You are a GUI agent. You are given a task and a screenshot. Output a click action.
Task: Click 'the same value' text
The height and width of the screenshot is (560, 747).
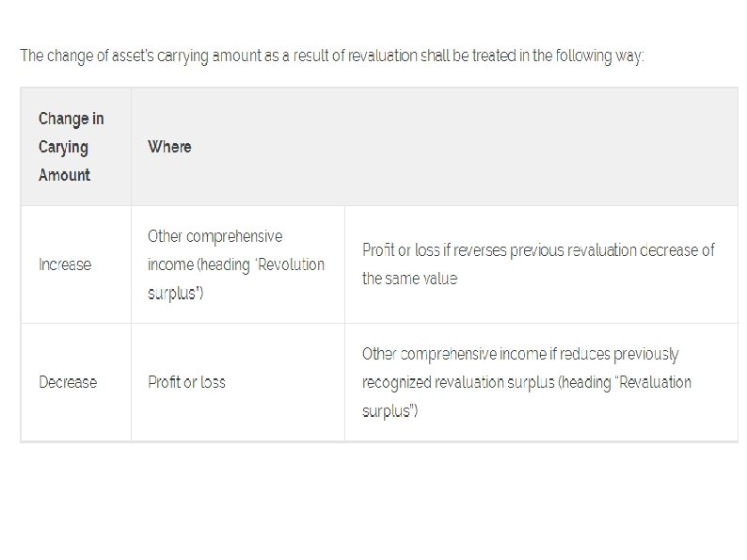409,279
